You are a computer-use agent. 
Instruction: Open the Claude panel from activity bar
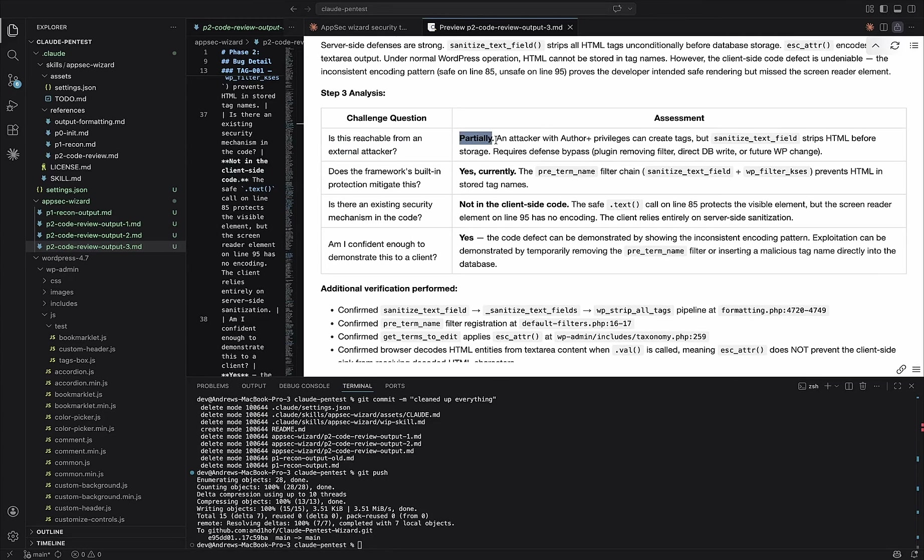pos(13,155)
